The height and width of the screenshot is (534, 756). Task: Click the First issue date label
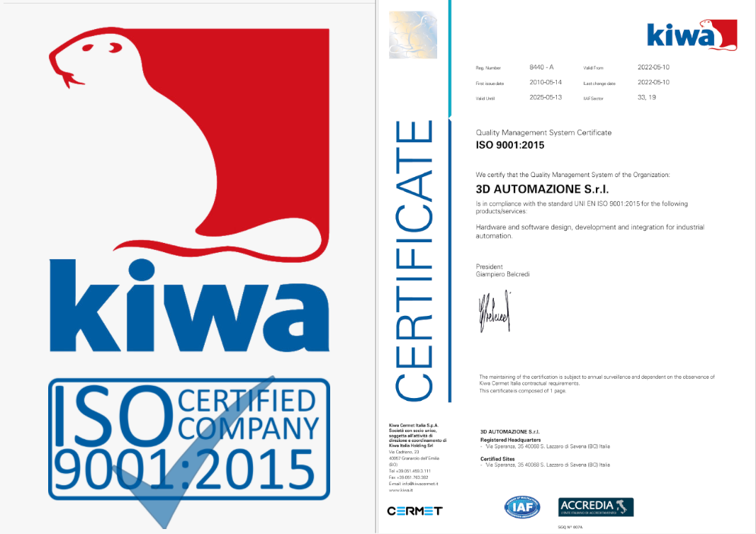490,84
